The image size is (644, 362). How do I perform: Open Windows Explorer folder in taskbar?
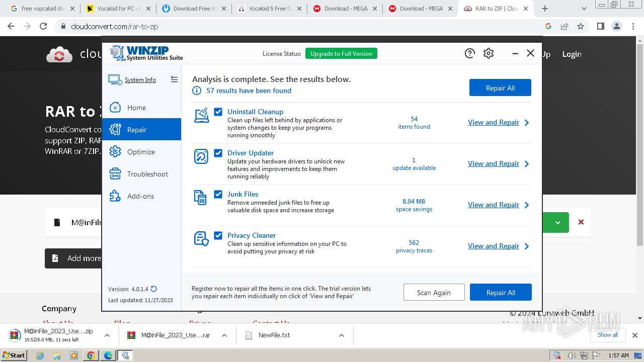click(x=57, y=355)
